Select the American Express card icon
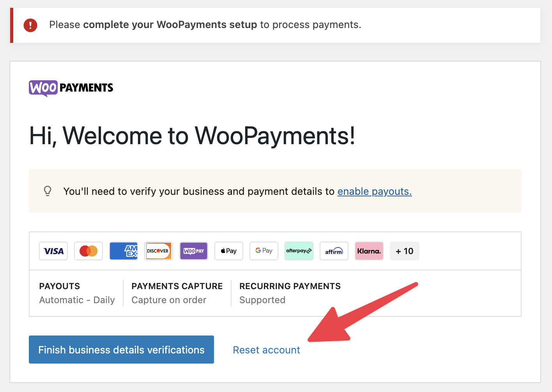The width and height of the screenshot is (552, 392). click(x=123, y=251)
